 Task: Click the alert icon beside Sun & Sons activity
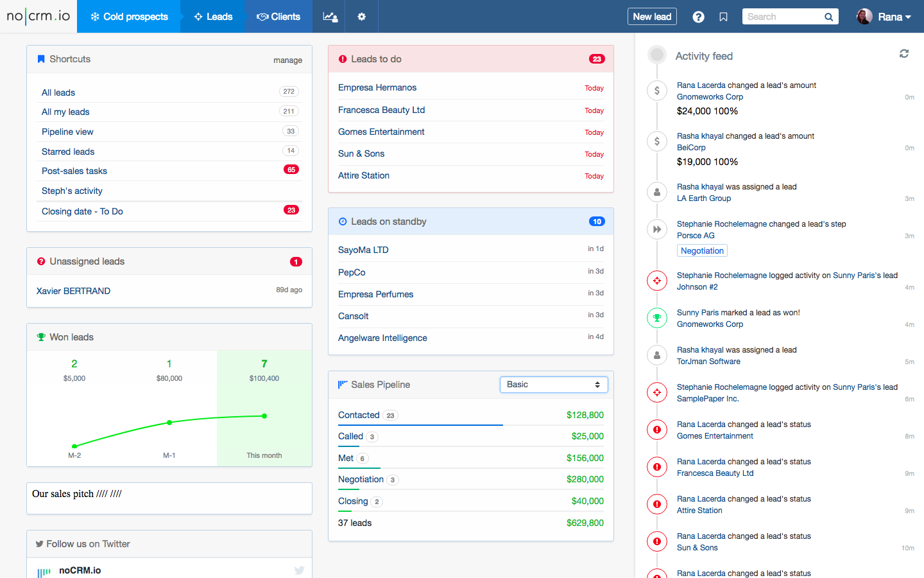tap(657, 541)
